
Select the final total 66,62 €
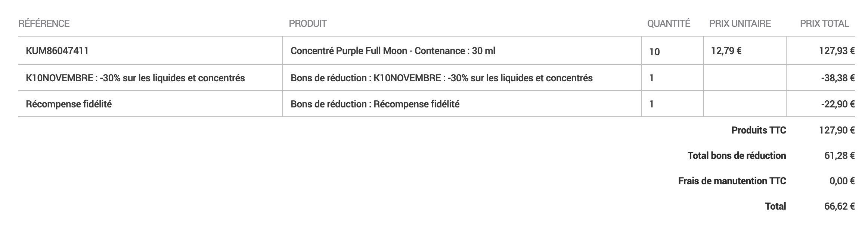[839, 206]
